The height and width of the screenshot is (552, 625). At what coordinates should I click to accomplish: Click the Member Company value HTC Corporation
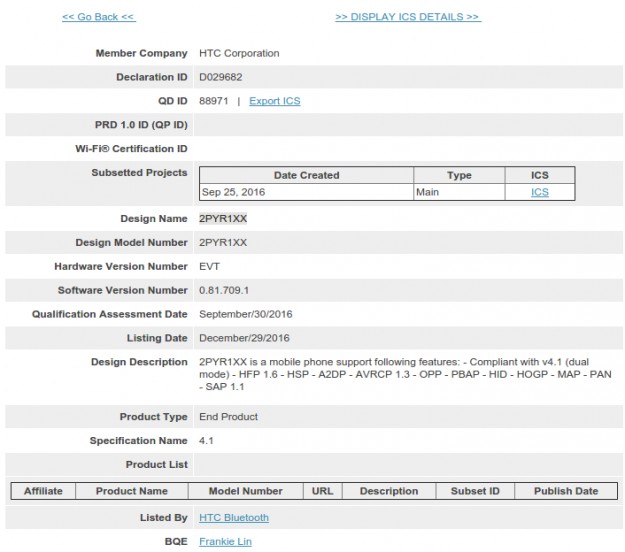pos(239,53)
